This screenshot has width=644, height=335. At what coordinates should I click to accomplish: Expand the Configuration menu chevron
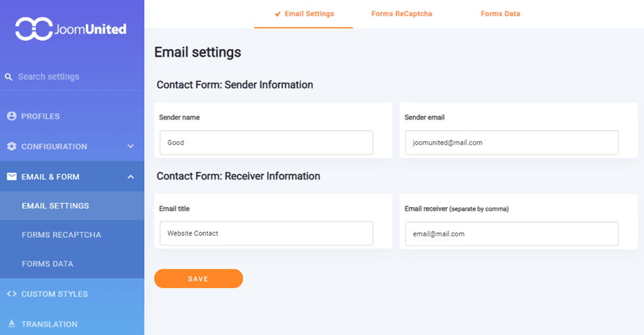pos(131,147)
